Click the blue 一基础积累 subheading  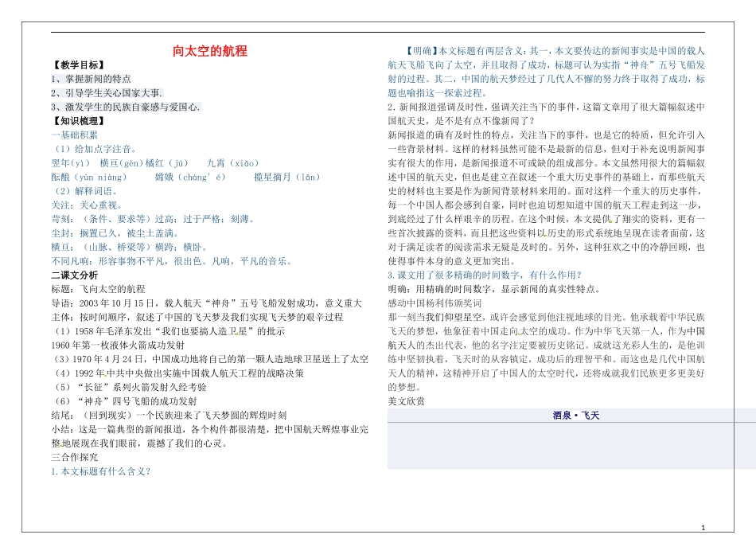75,135
